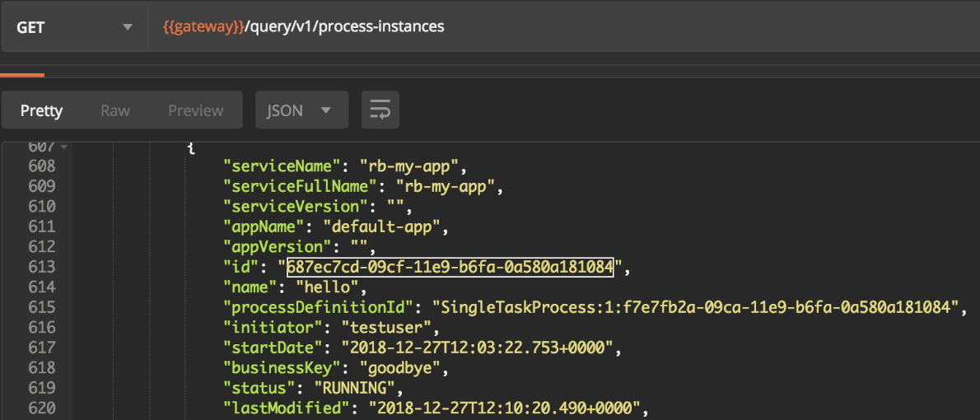Click the "testuser" initiator value
This screenshot has width=980, height=420.
[x=385, y=327]
